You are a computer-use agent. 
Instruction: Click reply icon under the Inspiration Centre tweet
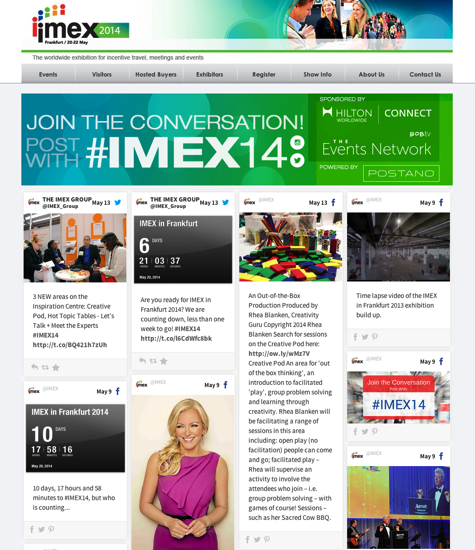tap(34, 367)
